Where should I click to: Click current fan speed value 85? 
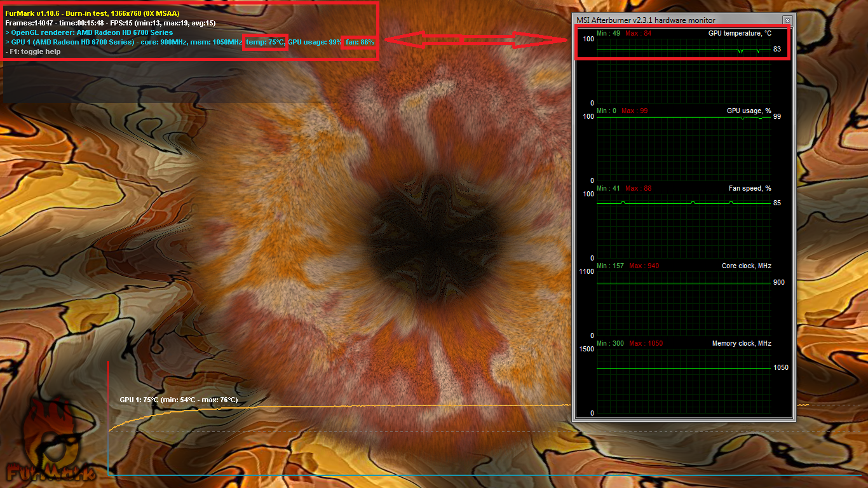[777, 203]
